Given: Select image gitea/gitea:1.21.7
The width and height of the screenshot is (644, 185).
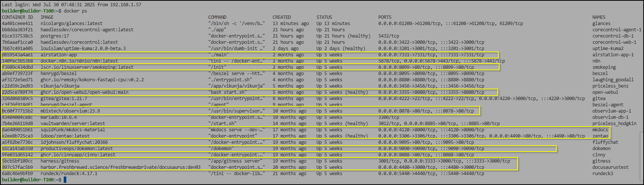Looking at the screenshot, I should (x=64, y=99).
